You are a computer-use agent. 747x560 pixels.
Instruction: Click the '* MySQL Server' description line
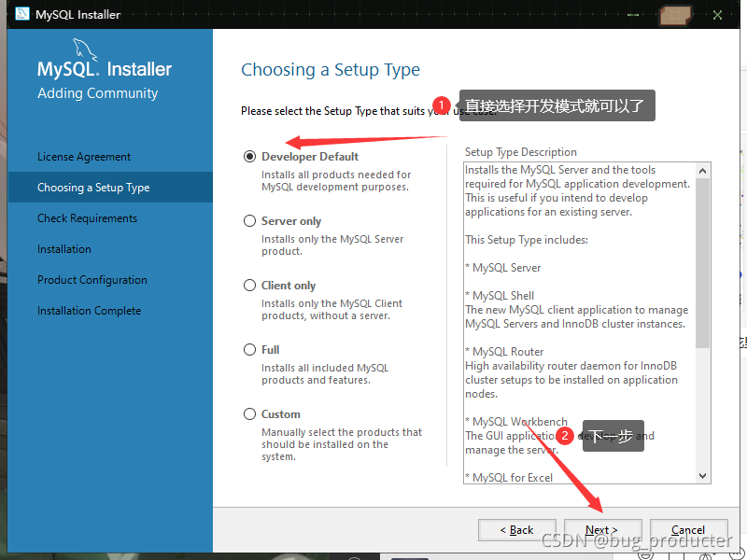(x=503, y=268)
